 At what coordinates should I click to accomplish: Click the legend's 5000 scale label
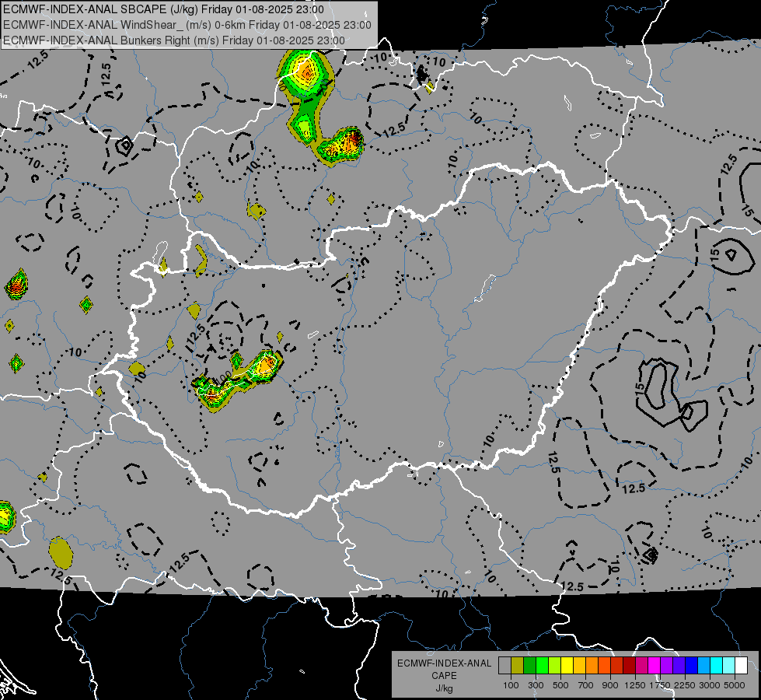pos(735,685)
